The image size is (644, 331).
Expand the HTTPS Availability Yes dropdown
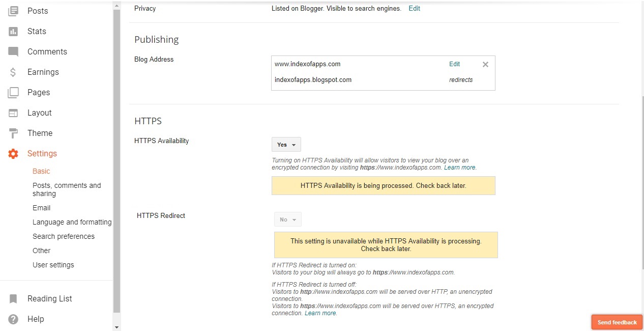[286, 145]
